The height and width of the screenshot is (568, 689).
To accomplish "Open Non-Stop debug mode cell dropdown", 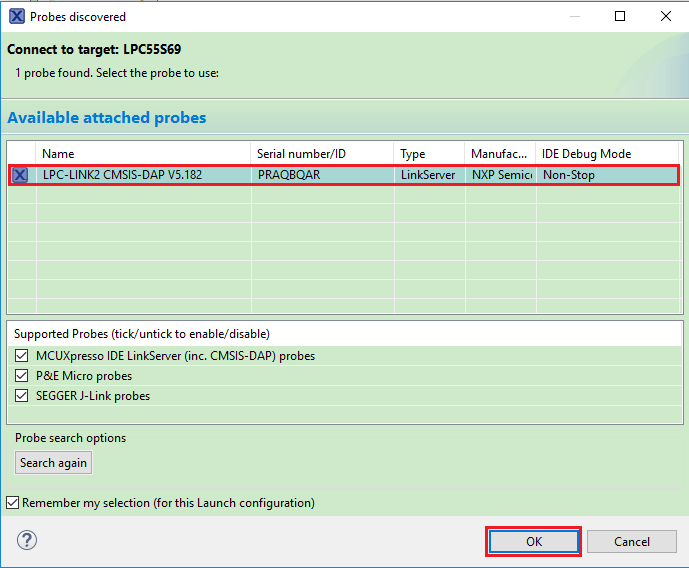I will tap(606, 175).
